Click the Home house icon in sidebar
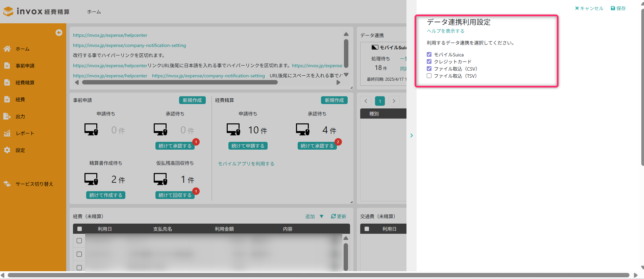Image resolution: width=644 pixels, height=279 pixels. [7, 49]
